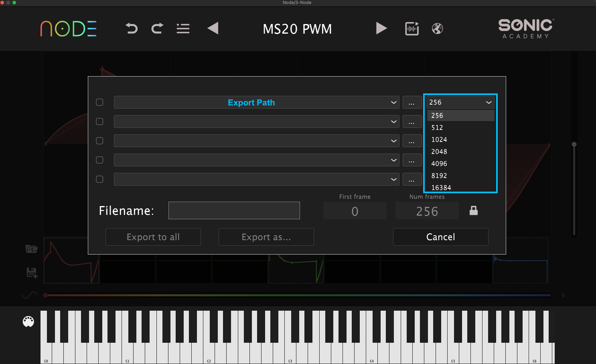Click the MIDI palette icon beside keyboard

coord(28,322)
